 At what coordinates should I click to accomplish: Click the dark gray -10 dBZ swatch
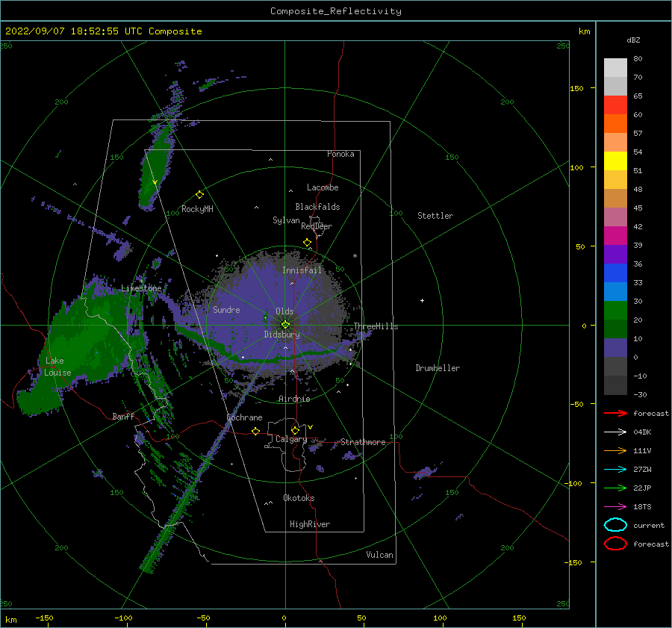pos(615,385)
